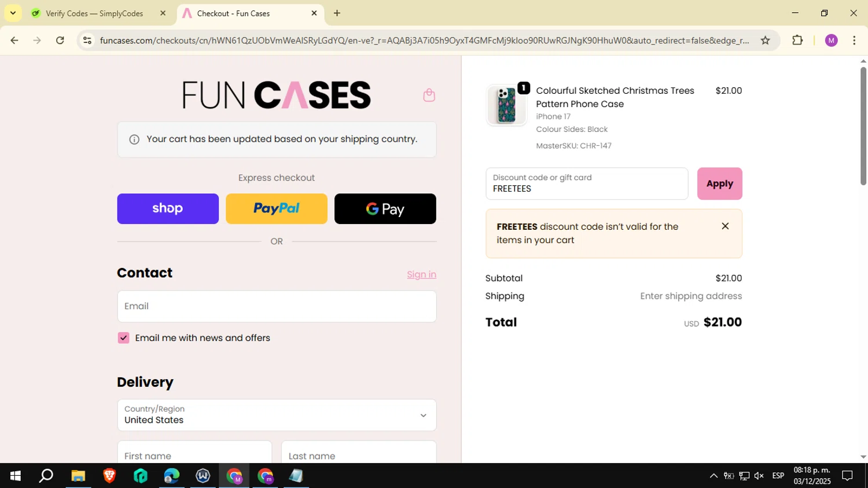Open tab search dropdown arrow
The width and height of the screenshot is (868, 488).
coord(13,13)
